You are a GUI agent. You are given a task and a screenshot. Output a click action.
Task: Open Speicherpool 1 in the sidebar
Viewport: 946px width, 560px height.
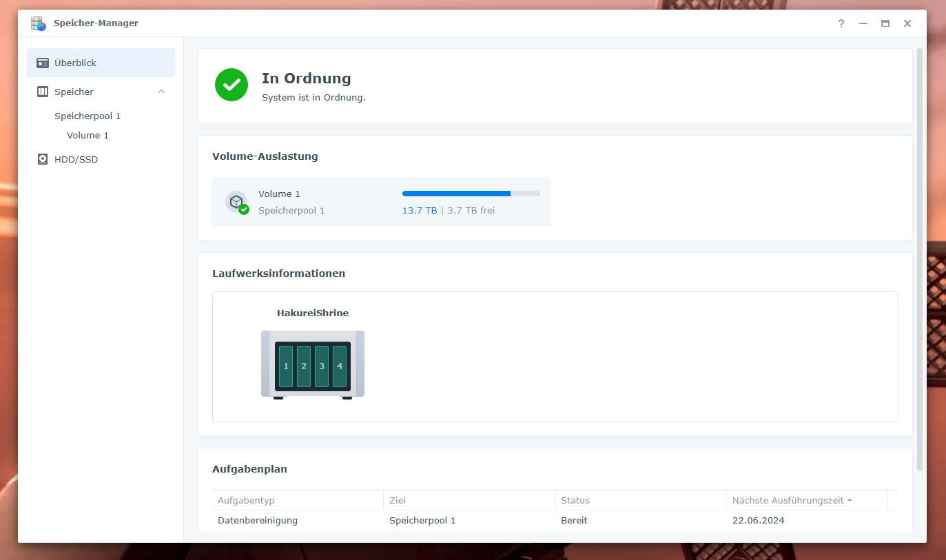pyautogui.click(x=88, y=116)
